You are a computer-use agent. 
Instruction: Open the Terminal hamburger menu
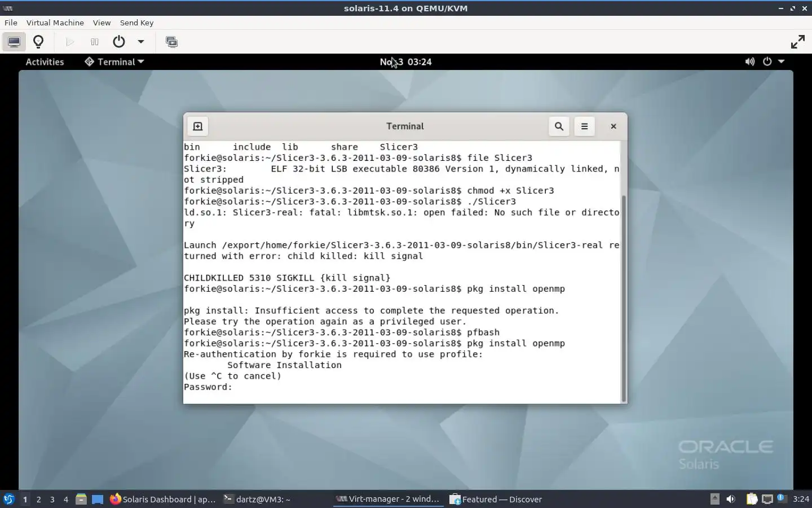click(584, 126)
